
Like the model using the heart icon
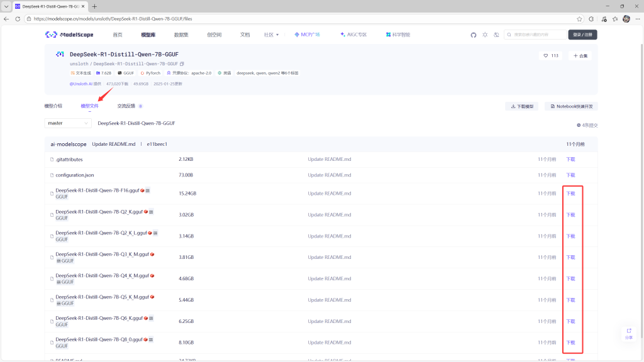(545, 56)
